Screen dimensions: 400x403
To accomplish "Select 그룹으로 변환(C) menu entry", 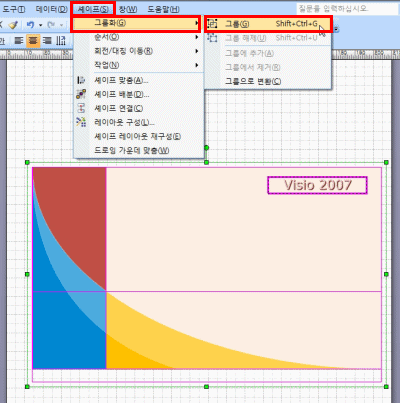I will click(x=253, y=81).
